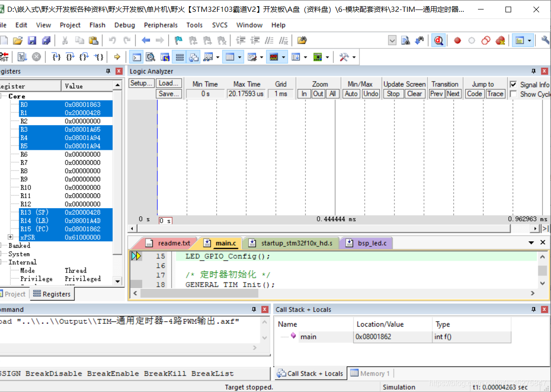This screenshot has width=551, height=392.
Task: Toggle the Symbols Window icon
Action: (x=165, y=57)
